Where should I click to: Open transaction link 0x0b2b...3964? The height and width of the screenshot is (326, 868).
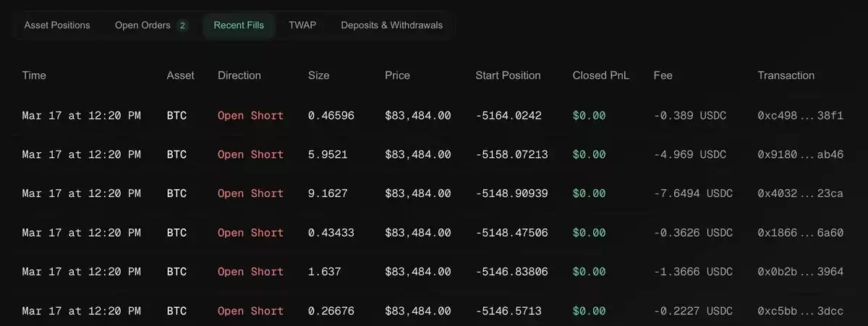[x=800, y=272]
